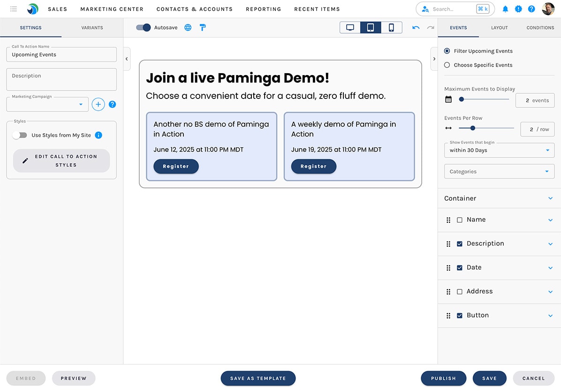Viewport: 561px width, 392px height.
Task: Enable the Choose Specific Events radio button
Action: [x=446, y=65]
